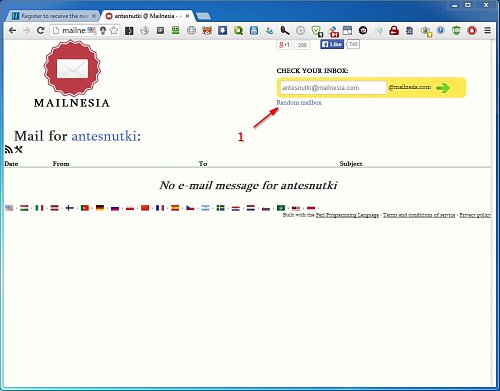500x391 pixels.
Task: Click the Mailnesia envelope logo
Action: (x=72, y=68)
